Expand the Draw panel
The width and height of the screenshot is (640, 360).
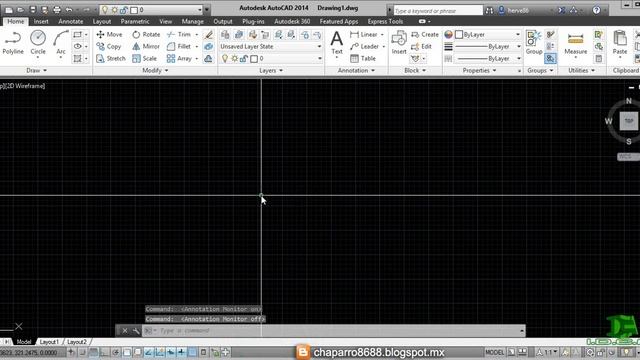click(36, 71)
